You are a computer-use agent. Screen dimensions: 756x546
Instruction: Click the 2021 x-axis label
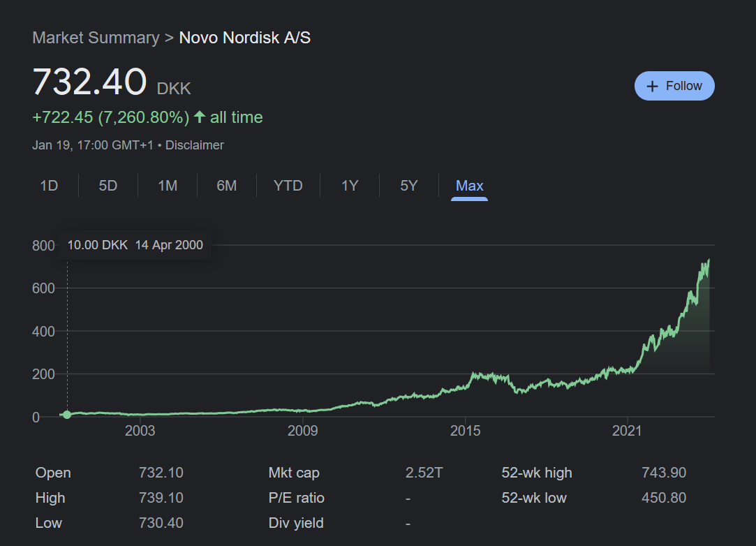coord(628,431)
